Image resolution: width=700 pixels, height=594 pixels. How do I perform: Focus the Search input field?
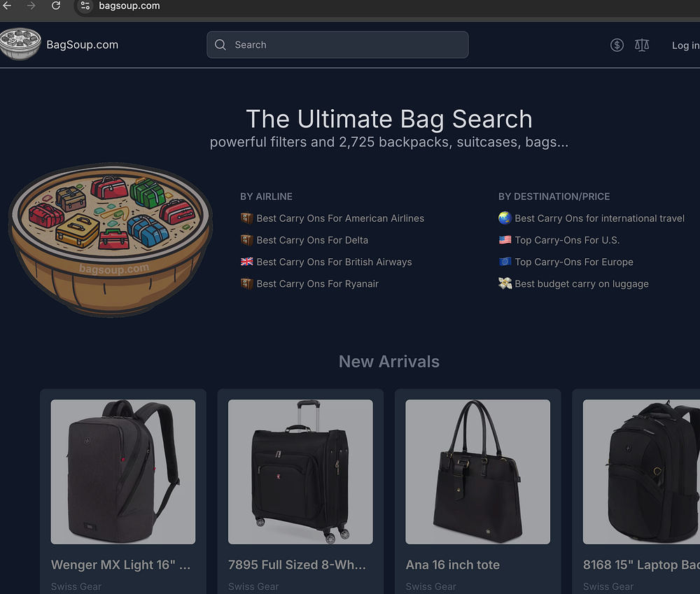(337, 45)
